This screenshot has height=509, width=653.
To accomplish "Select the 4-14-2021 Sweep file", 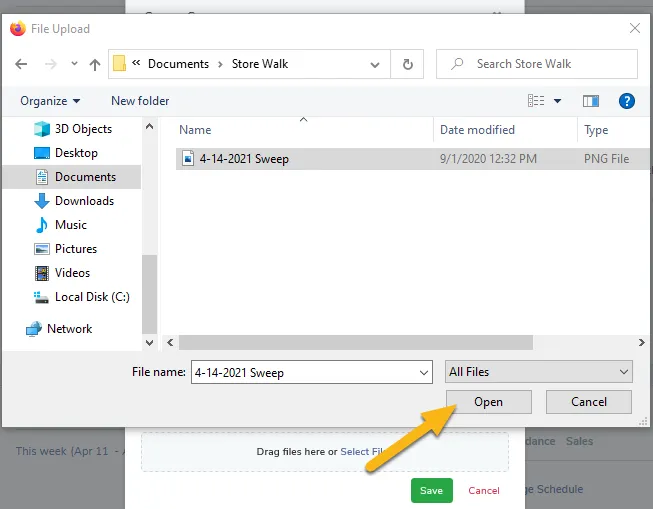I will [x=412, y=159].
